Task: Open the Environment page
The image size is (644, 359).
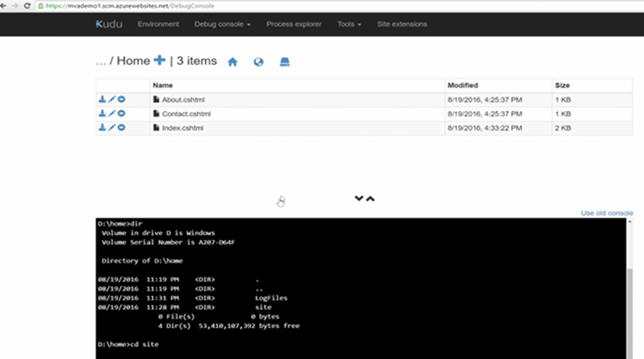Action: click(158, 24)
